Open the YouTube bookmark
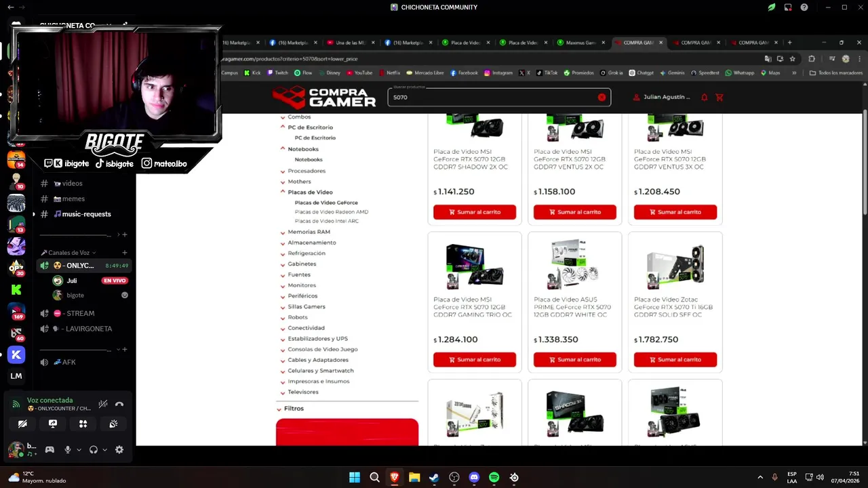The image size is (868, 488). (359, 73)
